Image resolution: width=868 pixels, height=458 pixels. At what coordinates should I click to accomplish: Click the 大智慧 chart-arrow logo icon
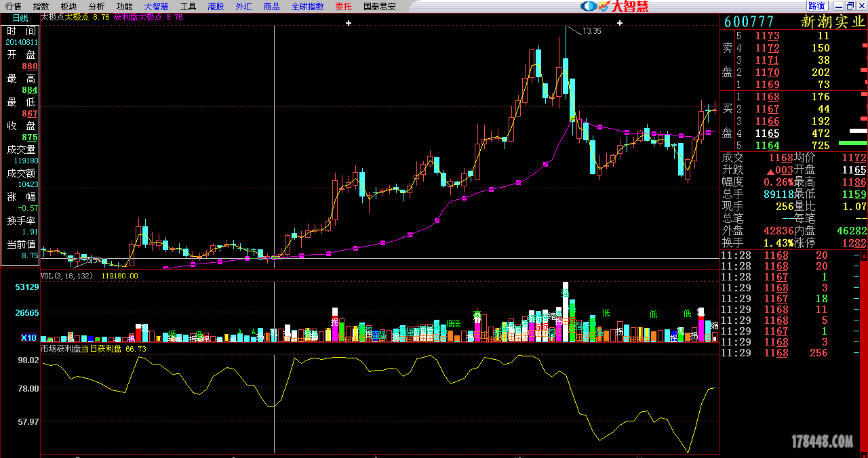click(605, 6)
